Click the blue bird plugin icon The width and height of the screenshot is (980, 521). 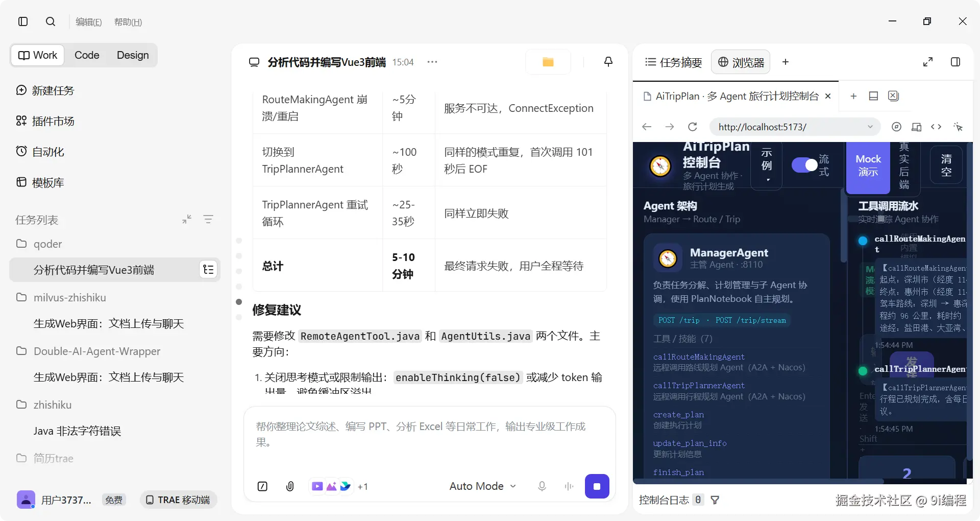click(346, 486)
